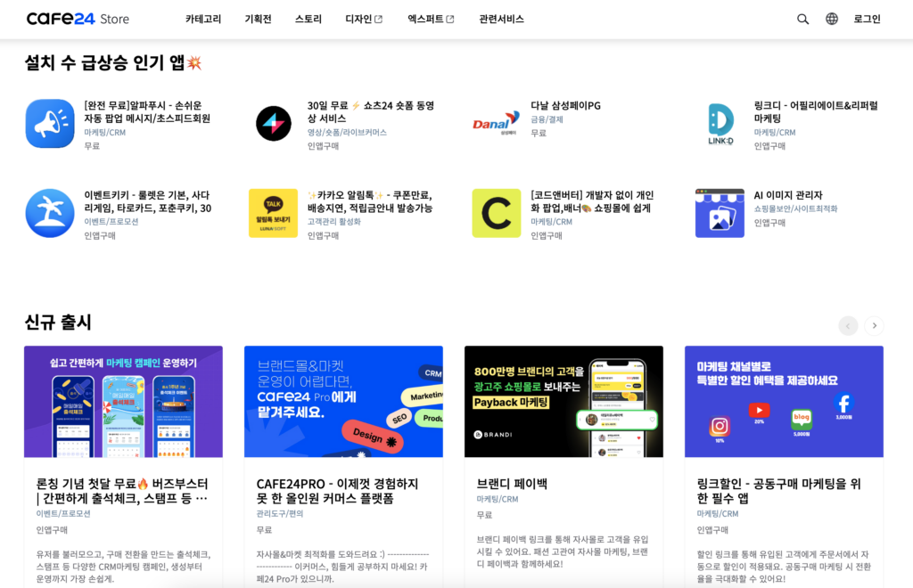
Task: Click the 버즈부스터 card description text
Action: click(x=123, y=567)
